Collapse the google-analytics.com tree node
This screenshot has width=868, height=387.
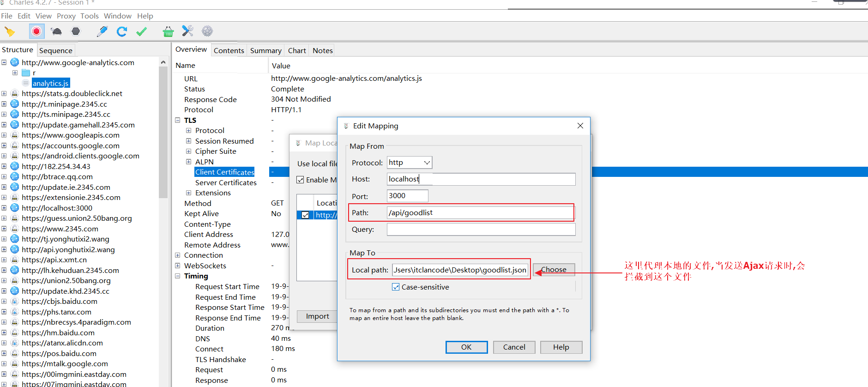(4, 62)
